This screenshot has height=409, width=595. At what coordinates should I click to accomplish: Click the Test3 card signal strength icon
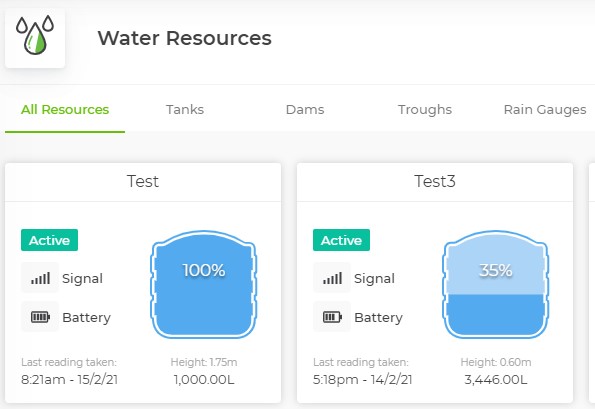[x=332, y=278]
